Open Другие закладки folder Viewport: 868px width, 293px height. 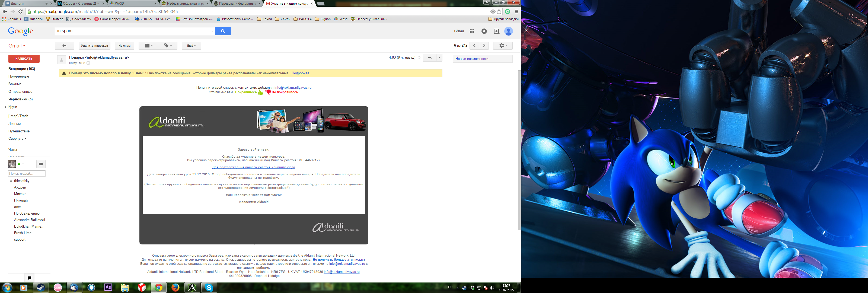[x=503, y=19]
